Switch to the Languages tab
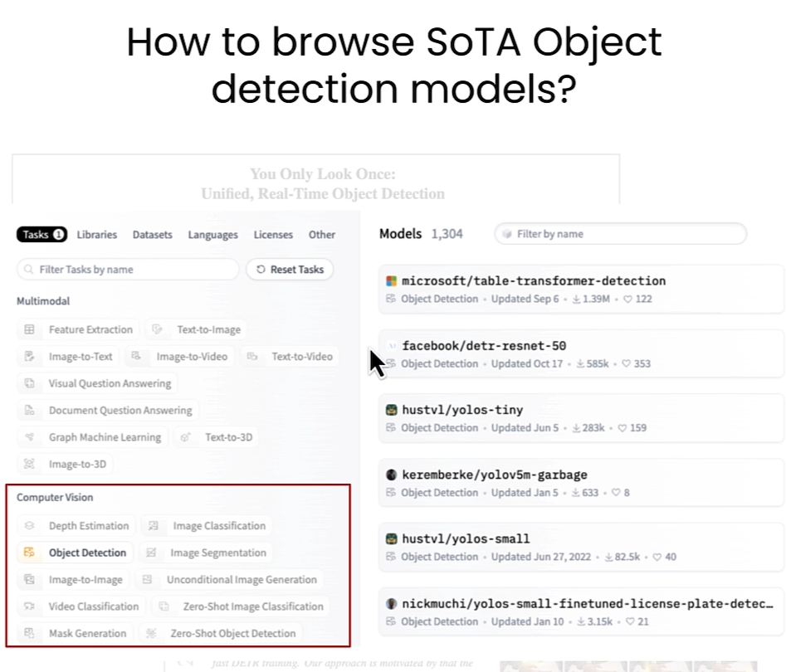Image resolution: width=786 pixels, height=672 pixels. [x=213, y=235]
